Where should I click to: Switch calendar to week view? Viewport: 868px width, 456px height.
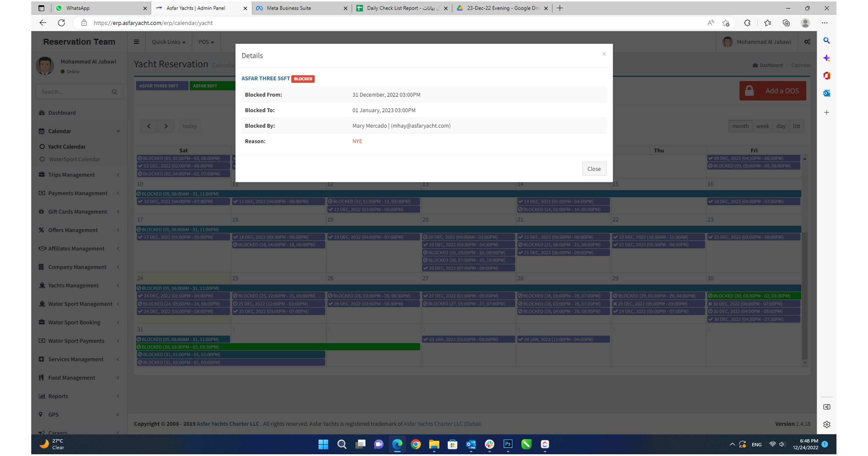click(x=762, y=126)
